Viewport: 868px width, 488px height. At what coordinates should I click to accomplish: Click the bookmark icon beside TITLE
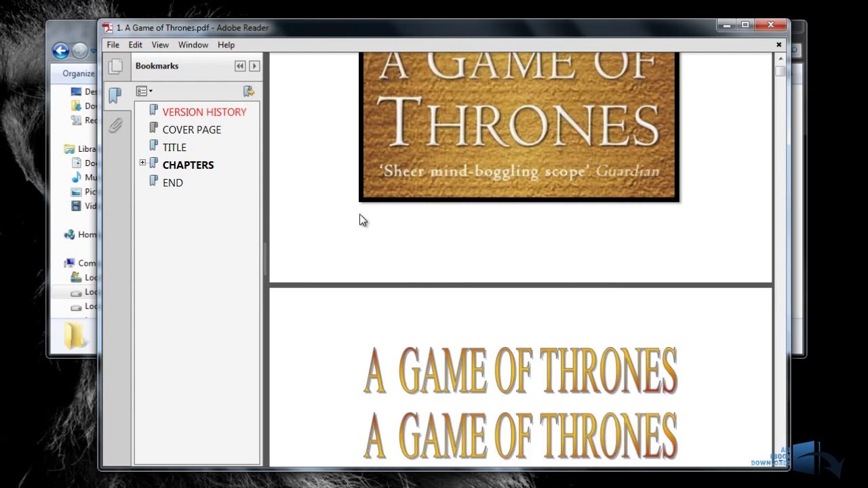[x=153, y=146]
